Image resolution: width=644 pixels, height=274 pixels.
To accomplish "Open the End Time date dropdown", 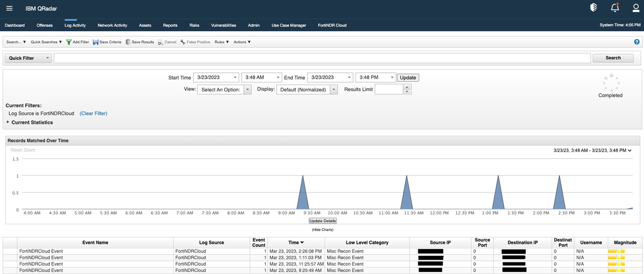I will click(330, 77).
